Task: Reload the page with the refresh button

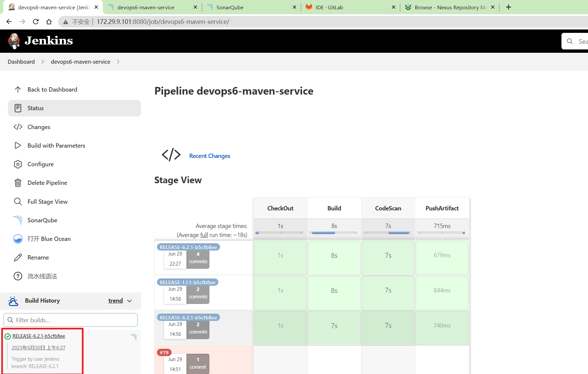Action: click(36, 22)
